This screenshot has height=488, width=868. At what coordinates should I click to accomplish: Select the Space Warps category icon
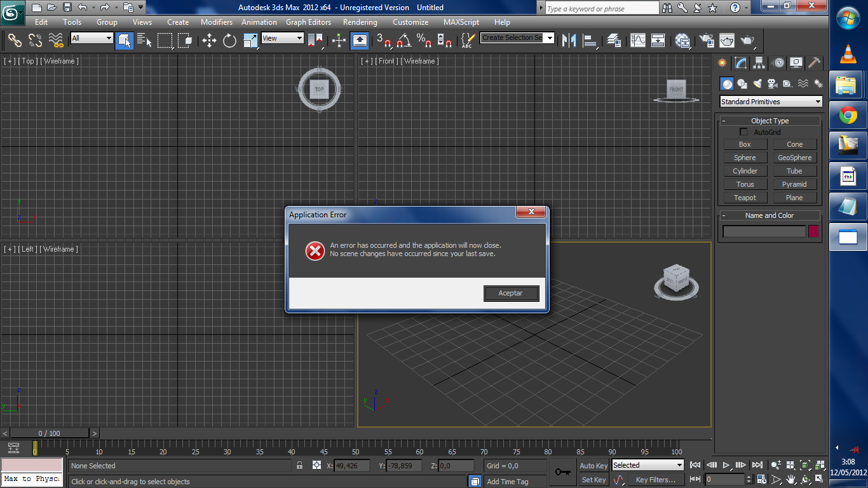point(803,84)
